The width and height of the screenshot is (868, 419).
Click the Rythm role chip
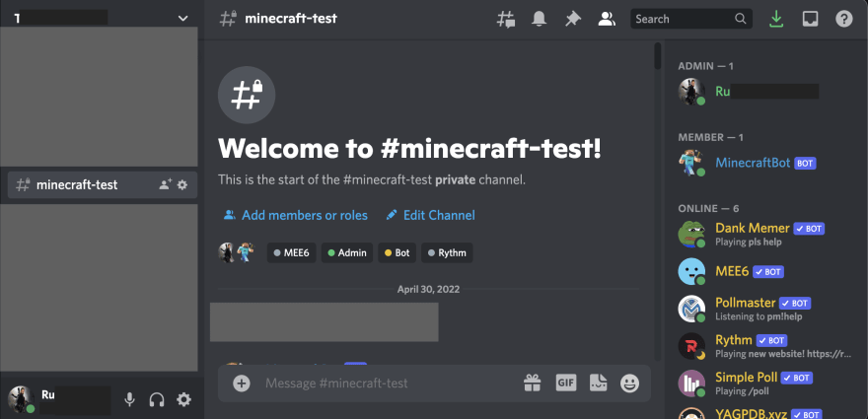447,253
